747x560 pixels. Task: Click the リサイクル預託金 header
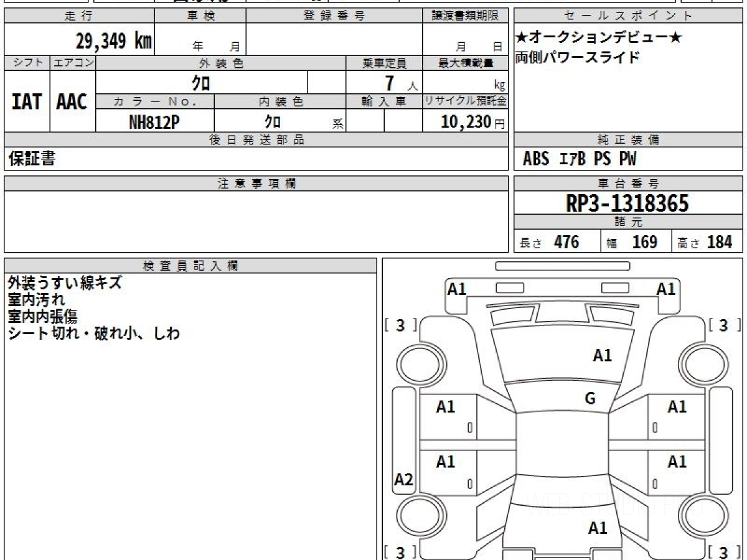click(465, 101)
